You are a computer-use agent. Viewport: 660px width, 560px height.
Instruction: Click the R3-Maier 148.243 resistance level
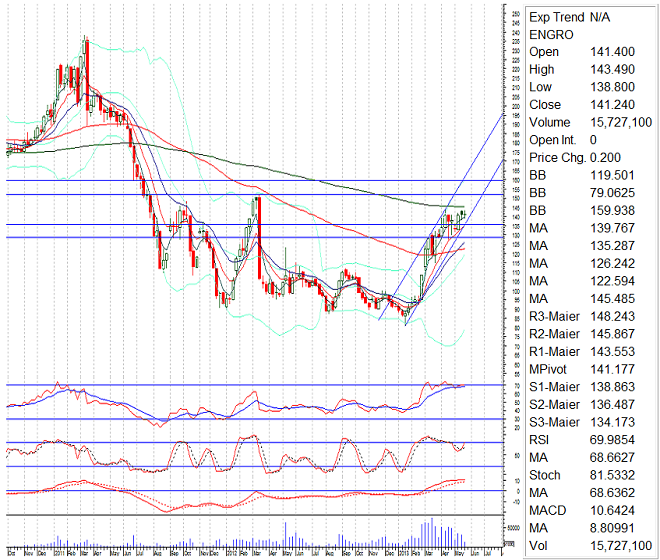click(580, 317)
